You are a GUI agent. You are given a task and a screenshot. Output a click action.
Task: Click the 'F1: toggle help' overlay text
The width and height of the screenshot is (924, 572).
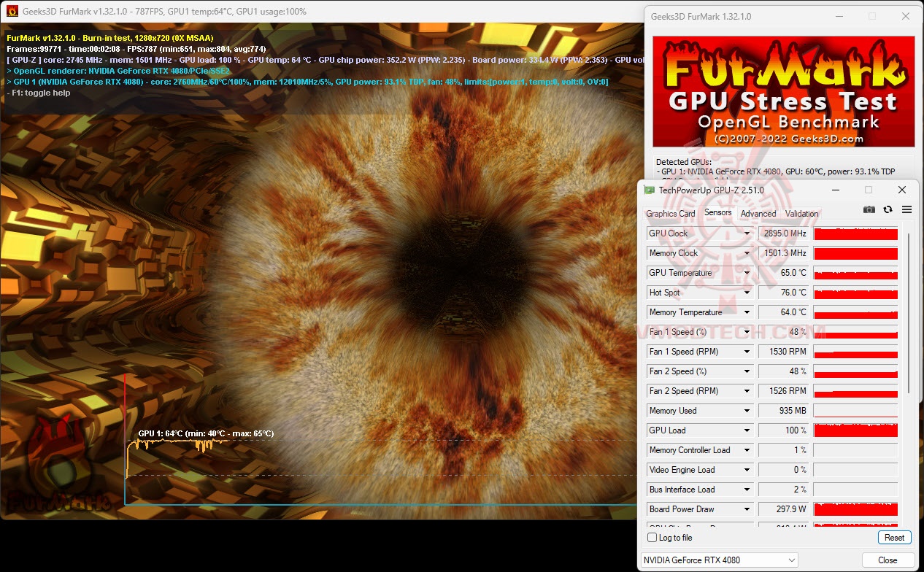click(39, 93)
